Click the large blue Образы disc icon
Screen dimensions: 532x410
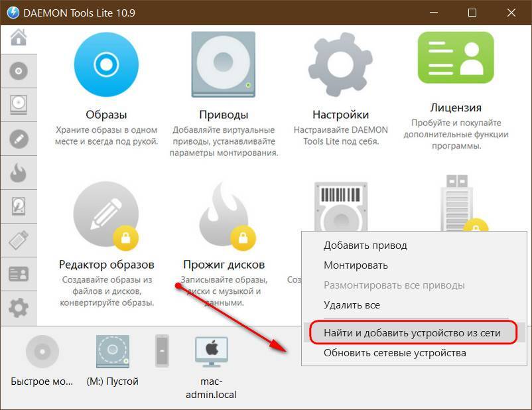click(106, 64)
